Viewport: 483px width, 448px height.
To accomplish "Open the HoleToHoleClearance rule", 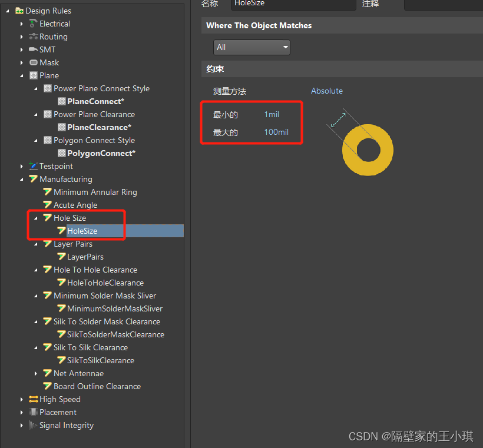I will coord(105,283).
